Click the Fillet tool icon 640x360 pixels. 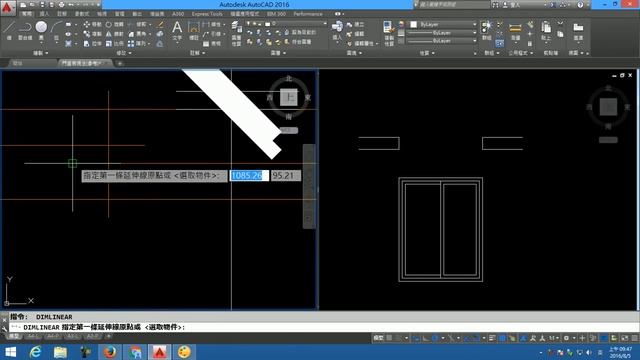tap(131, 34)
